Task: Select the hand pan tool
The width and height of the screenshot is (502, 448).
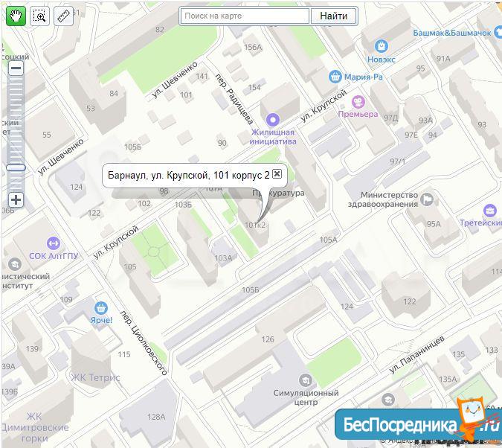Action: [16, 16]
